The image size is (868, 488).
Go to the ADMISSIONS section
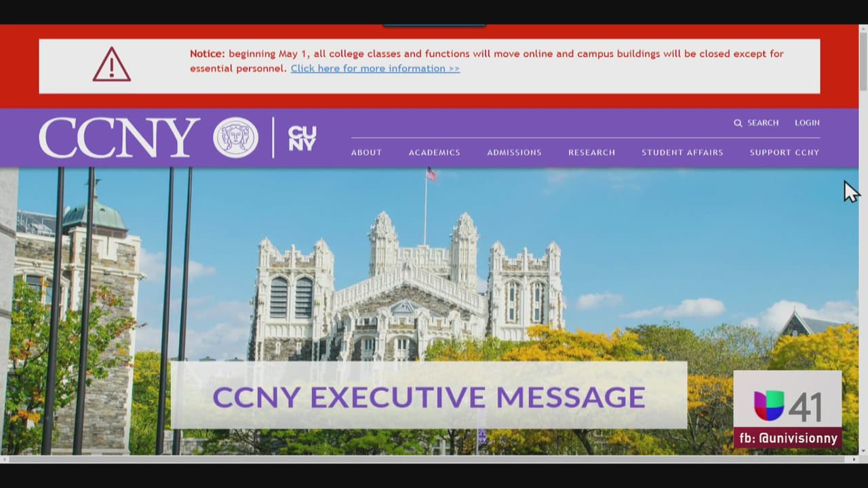tap(514, 152)
